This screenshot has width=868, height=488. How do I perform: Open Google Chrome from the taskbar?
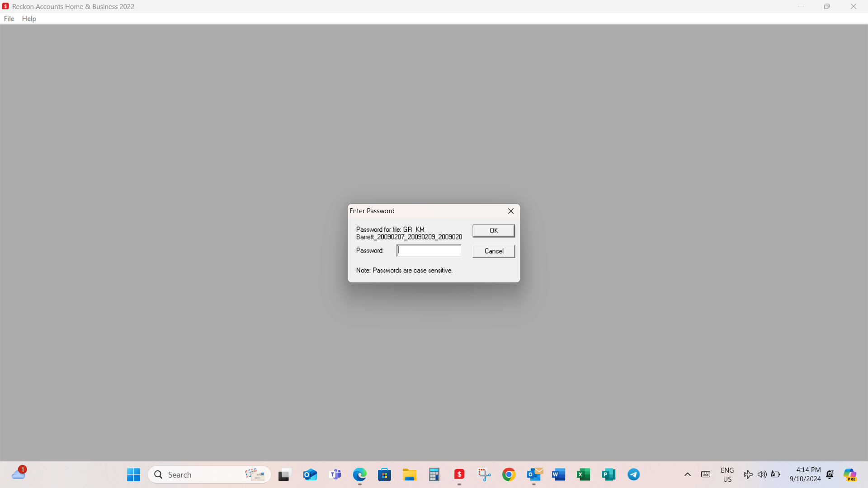click(x=509, y=474)
